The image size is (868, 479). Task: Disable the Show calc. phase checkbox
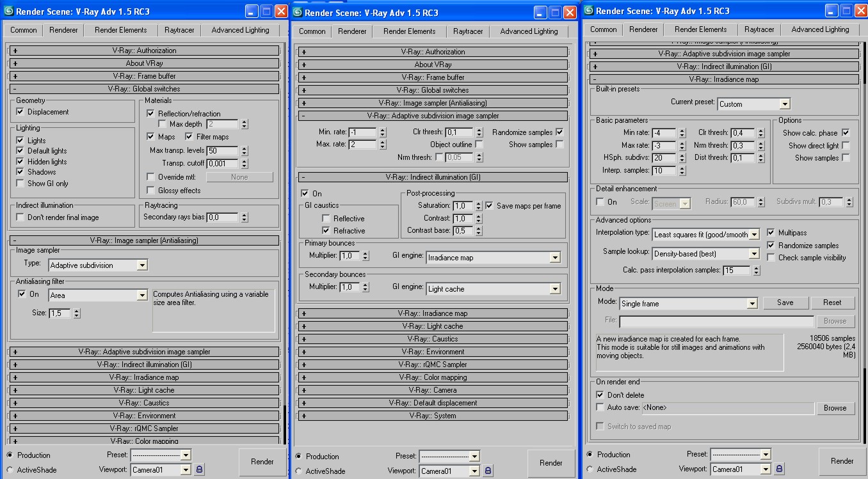846,133
